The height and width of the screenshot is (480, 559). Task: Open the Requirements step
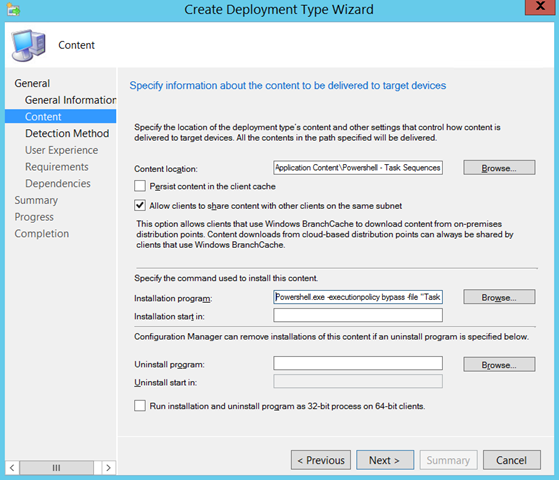click(57, 167)
